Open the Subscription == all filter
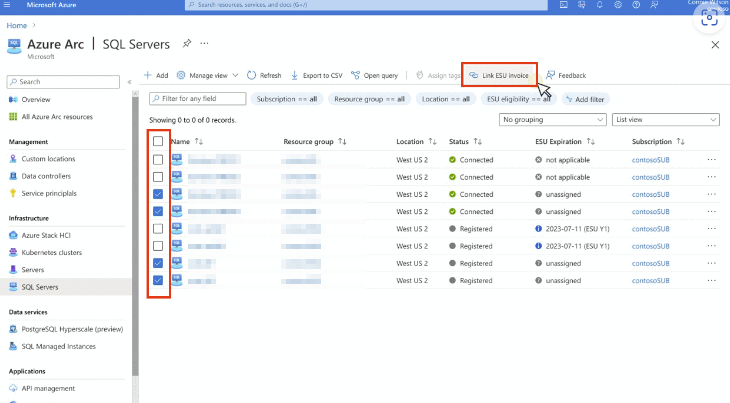730x403 pixels. 287,99
